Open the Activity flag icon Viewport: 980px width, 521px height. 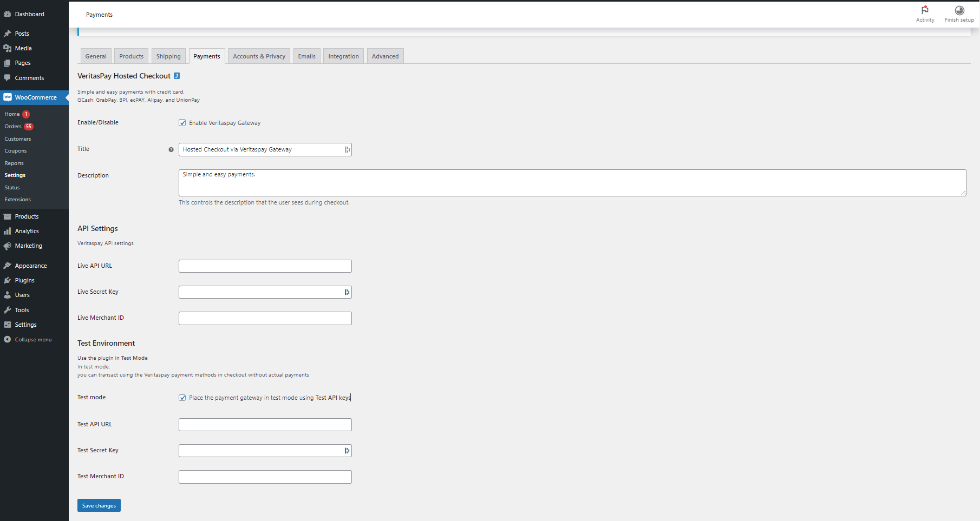point(925,10)
